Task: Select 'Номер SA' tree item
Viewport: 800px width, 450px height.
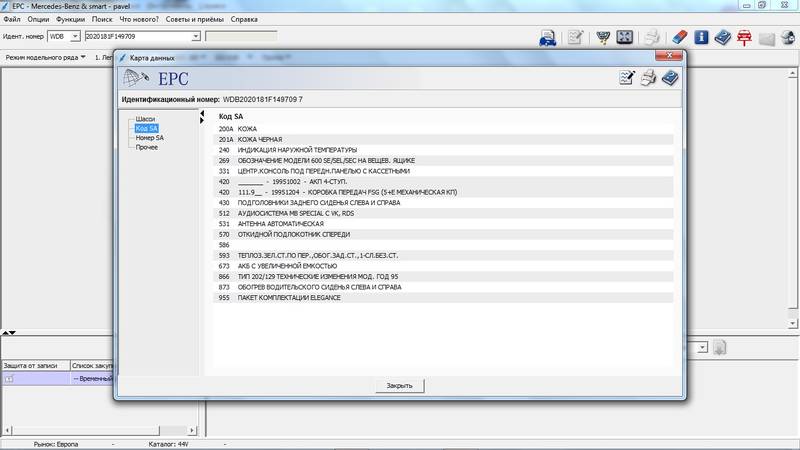Action: [x=149, y=138]
